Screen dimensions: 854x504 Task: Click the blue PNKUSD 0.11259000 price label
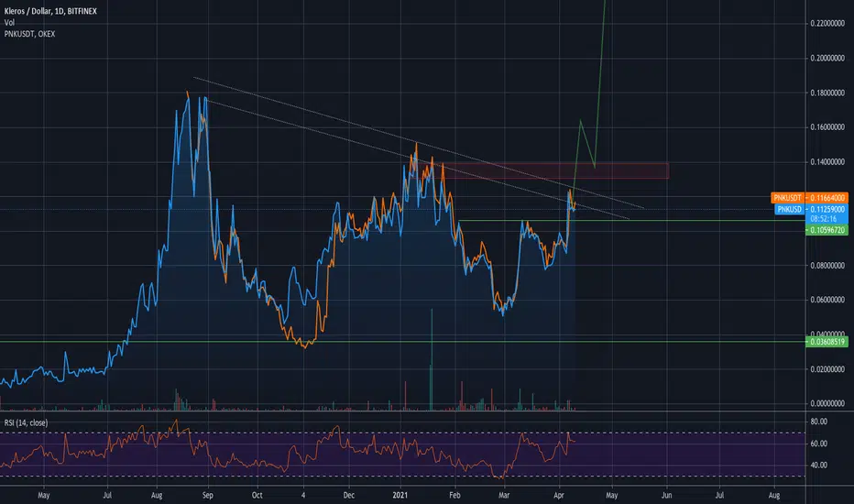tap(811, 209)
